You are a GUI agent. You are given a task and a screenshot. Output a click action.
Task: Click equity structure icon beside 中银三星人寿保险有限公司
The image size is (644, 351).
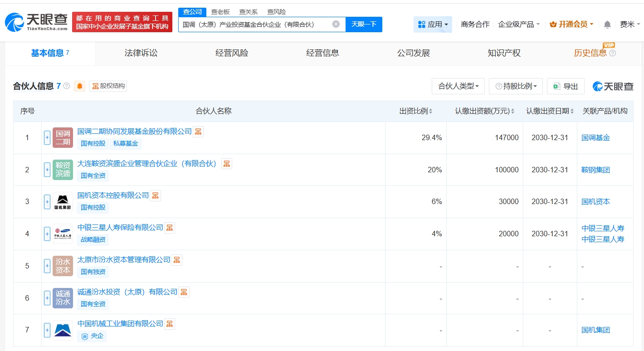[170, 228]
